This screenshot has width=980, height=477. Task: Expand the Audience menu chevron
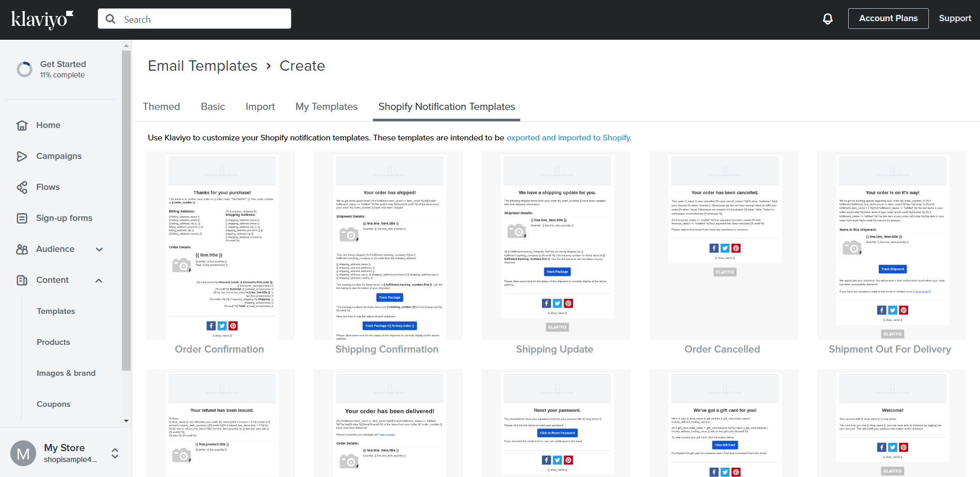tap(99, 249)
